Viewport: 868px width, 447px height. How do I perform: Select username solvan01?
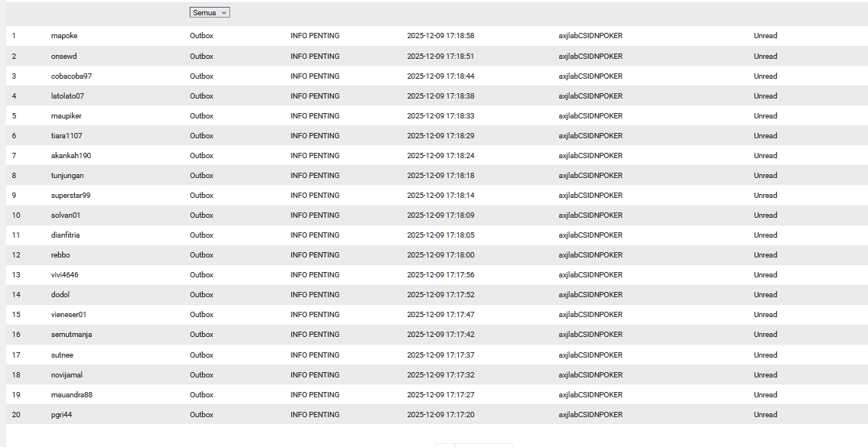66,215
